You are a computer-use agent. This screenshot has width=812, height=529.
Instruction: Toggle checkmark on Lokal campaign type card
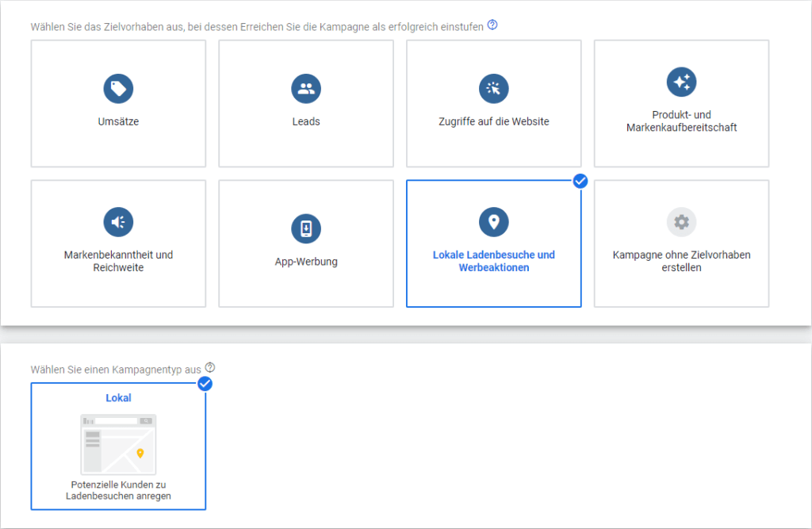(205, 384)
